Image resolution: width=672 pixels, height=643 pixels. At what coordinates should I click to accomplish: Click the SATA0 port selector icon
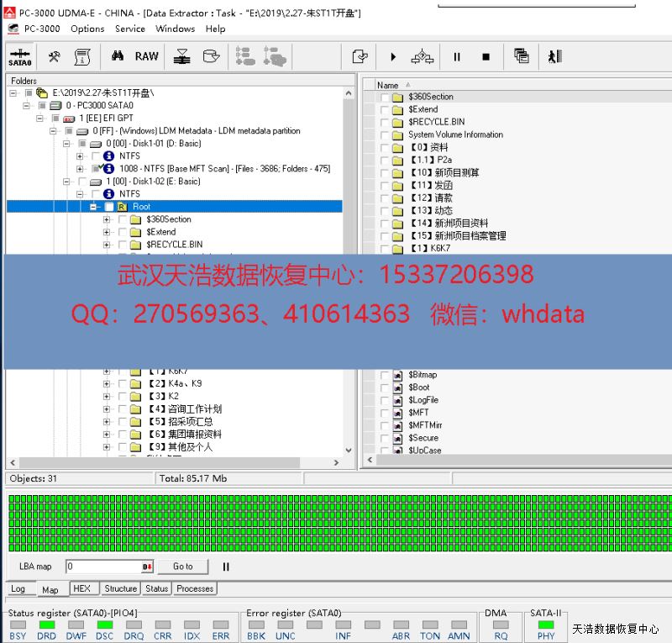tap(19, 57)
